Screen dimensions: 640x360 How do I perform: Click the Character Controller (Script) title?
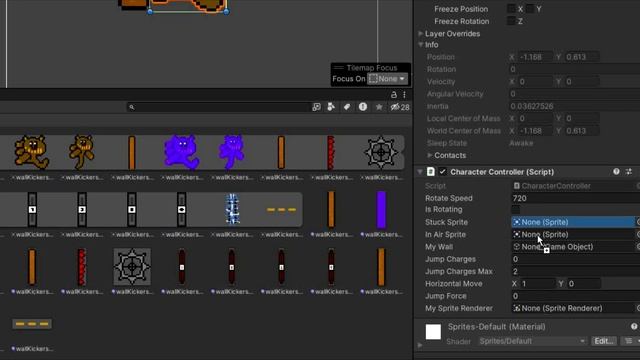point(502,172)
